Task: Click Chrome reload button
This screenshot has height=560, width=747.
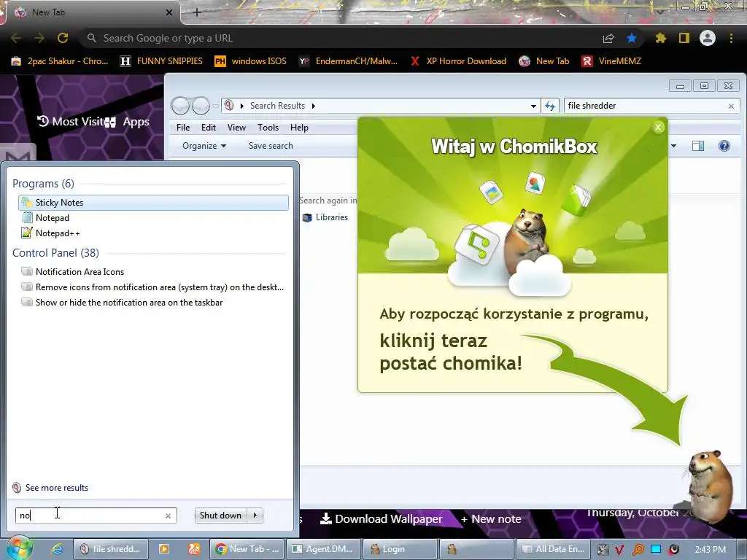Action: tap(63, 38)
